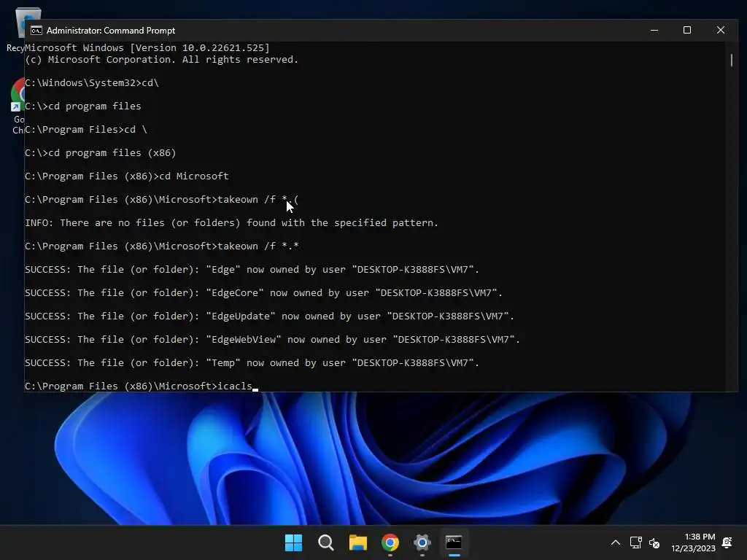Click the 'C:\Windows\System32>cd\' command line
This screenshot has height=560, width=747.
coord(91,83)
